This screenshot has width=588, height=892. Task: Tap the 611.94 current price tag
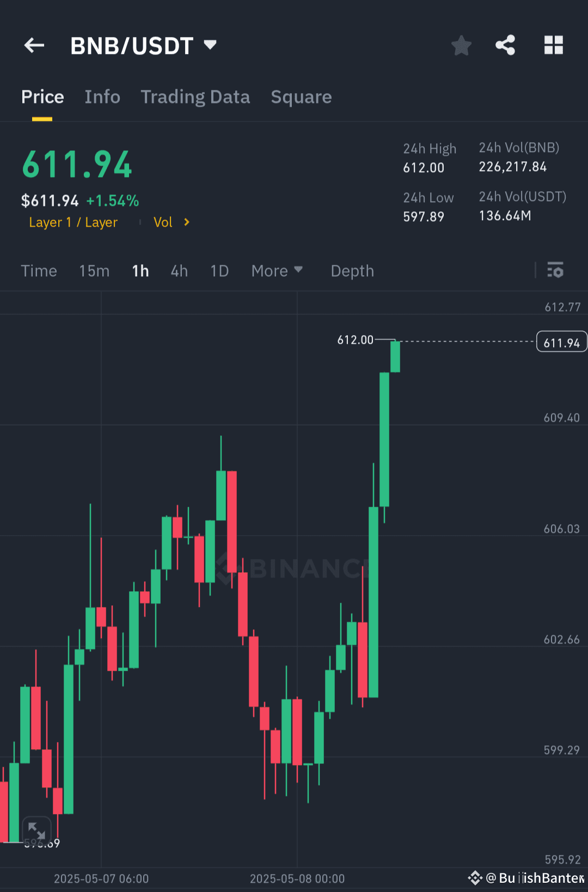click(561, 342)
